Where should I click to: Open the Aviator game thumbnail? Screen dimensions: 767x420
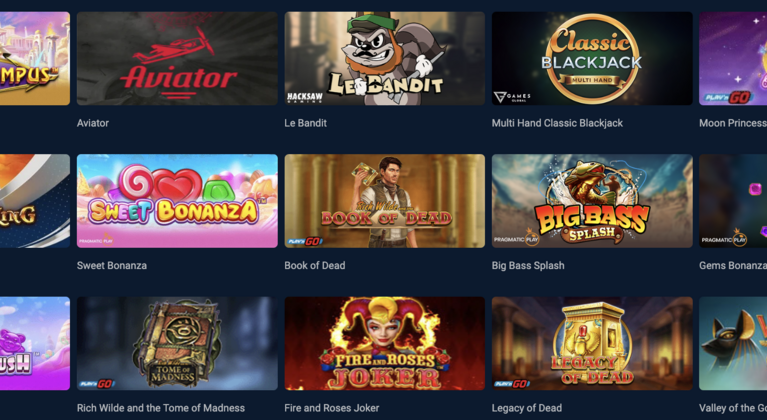pyautogui.click(x=177, y=59)
